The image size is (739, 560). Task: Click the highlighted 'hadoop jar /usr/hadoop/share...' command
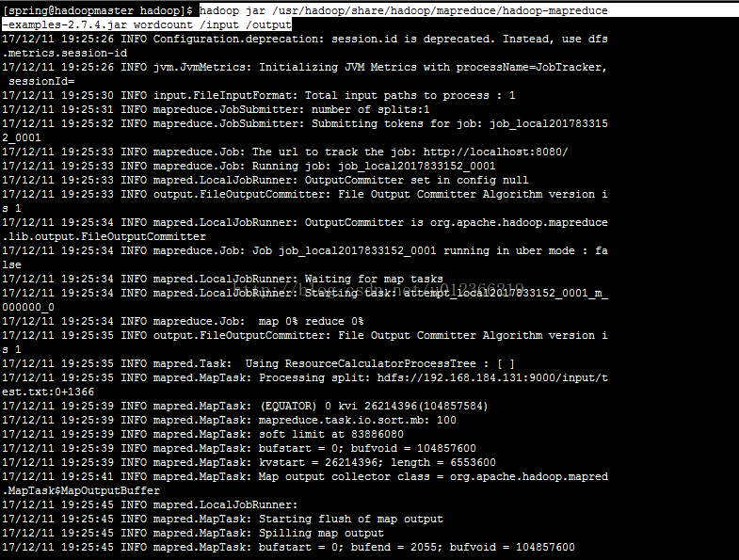click(404, 10)
